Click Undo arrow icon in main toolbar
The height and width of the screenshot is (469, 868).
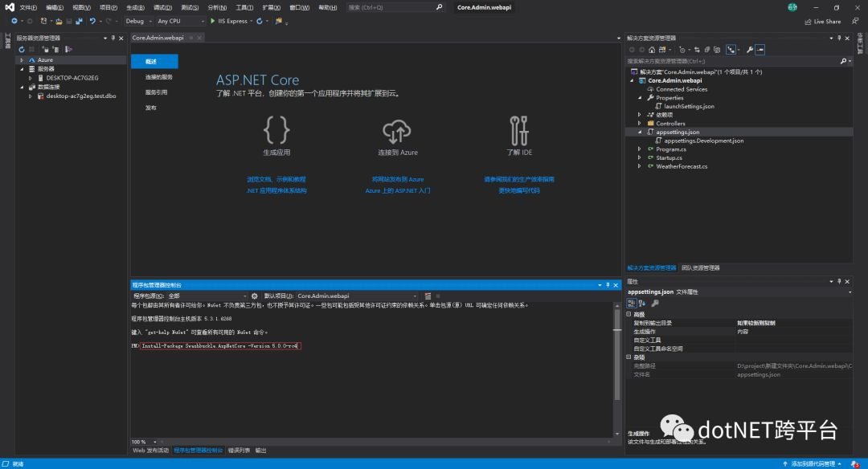tap(92, 21)
